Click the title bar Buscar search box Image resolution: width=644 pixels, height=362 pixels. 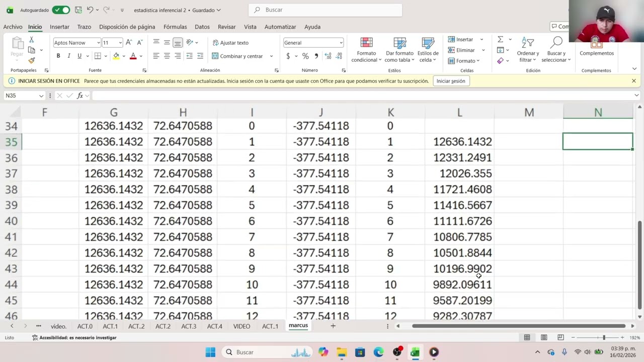point(326,10)
